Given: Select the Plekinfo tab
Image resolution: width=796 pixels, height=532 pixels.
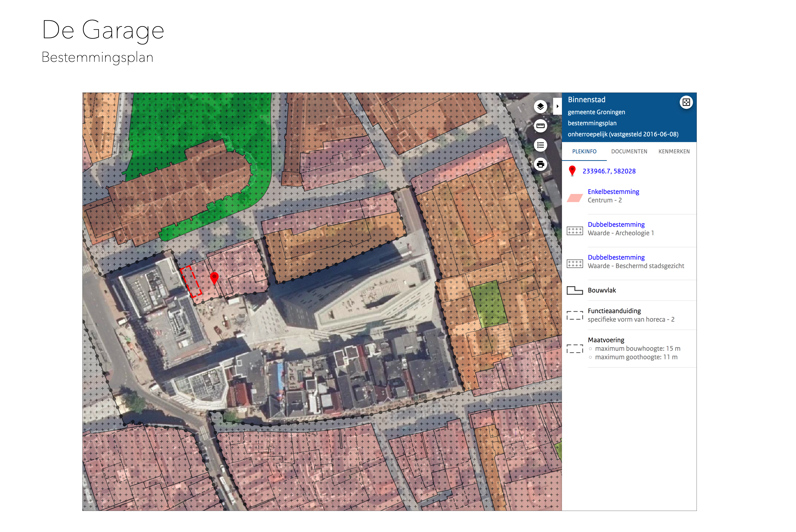Looking at the screenshot, I should pyautogui.click(x=584, y=152).
